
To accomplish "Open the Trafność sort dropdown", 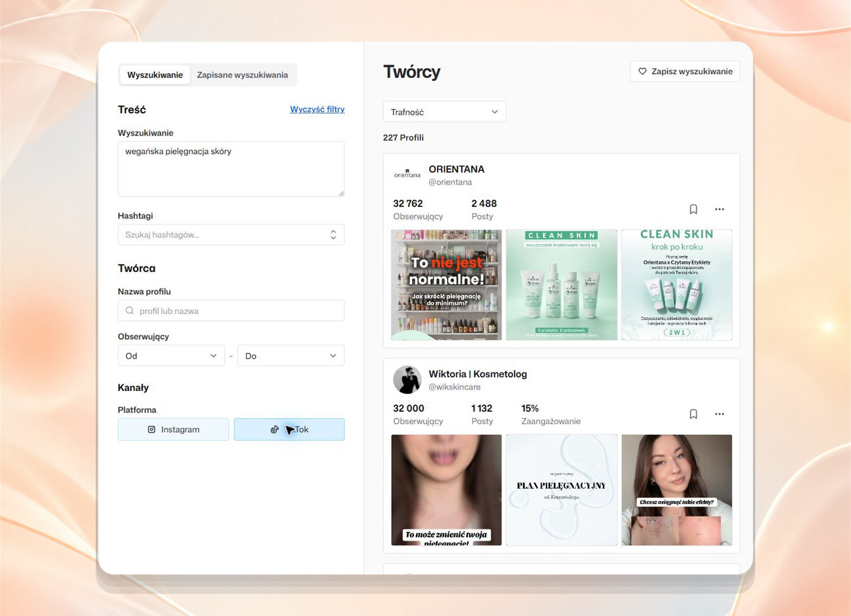I will pyautogui.click(x=445, y=112).
